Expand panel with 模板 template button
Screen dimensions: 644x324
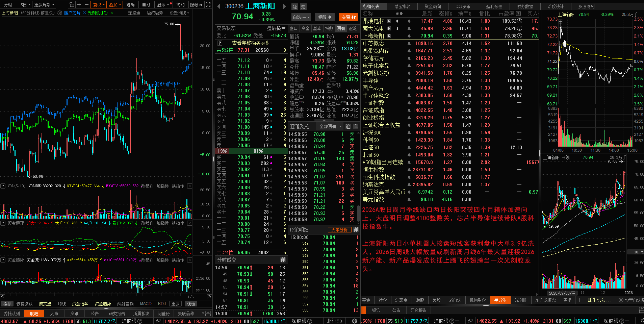[191, 304]
